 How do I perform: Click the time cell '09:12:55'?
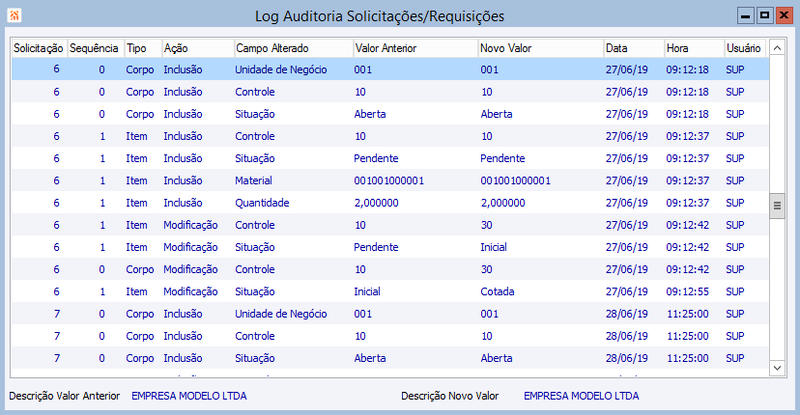click(687, 292)
